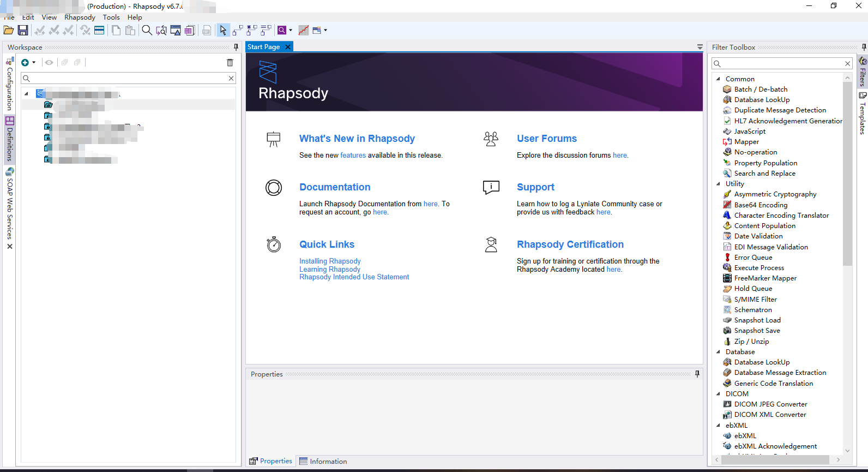
Task: Clear the Filter Toolbox search field
Action: point(848,64)
